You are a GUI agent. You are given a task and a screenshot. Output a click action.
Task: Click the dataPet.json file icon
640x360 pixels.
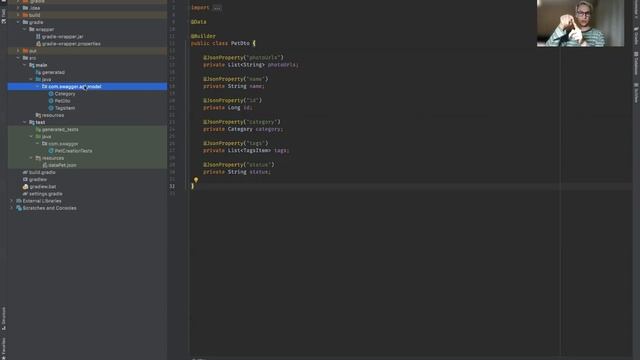click(45, 165)
